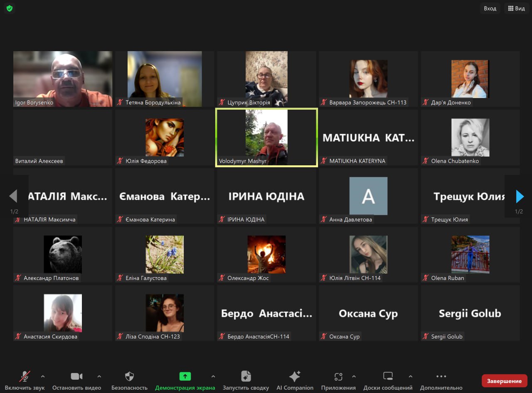The height and width of the screenshot is (393, 532).
Task: Open the Дополнительно three-dots menu
Action: 441,377
